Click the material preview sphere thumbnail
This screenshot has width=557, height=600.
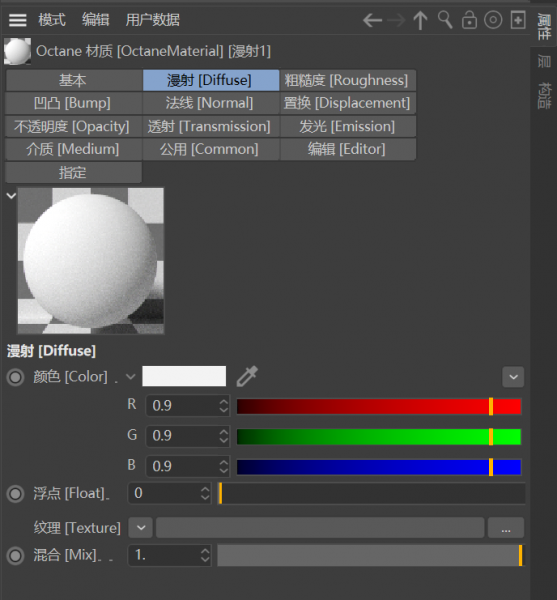click(x=91, y=261)
